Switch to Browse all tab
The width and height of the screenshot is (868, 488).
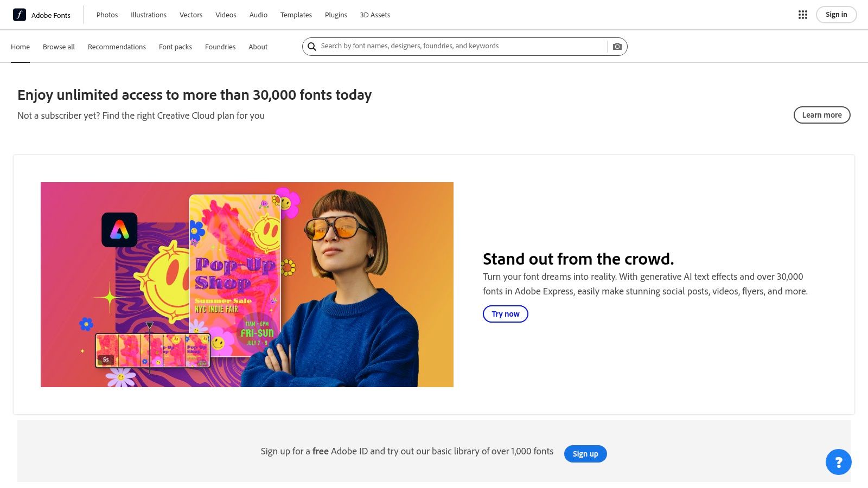59,47
